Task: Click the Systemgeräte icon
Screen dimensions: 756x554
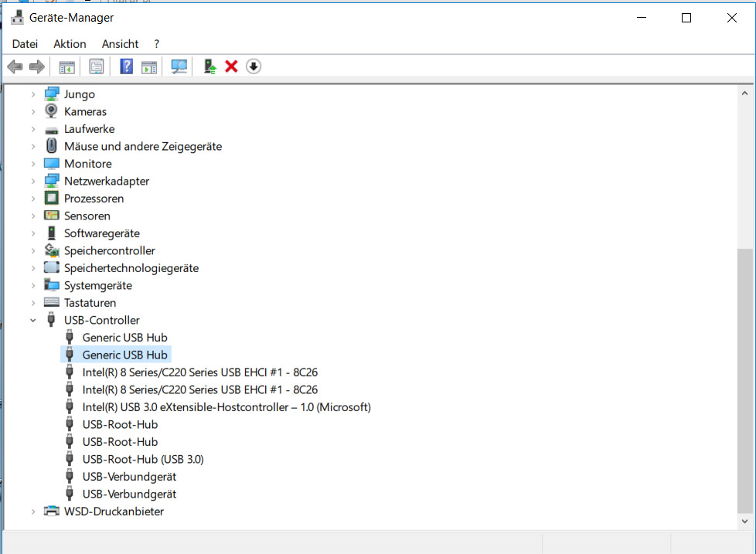Action: [52, 284]
